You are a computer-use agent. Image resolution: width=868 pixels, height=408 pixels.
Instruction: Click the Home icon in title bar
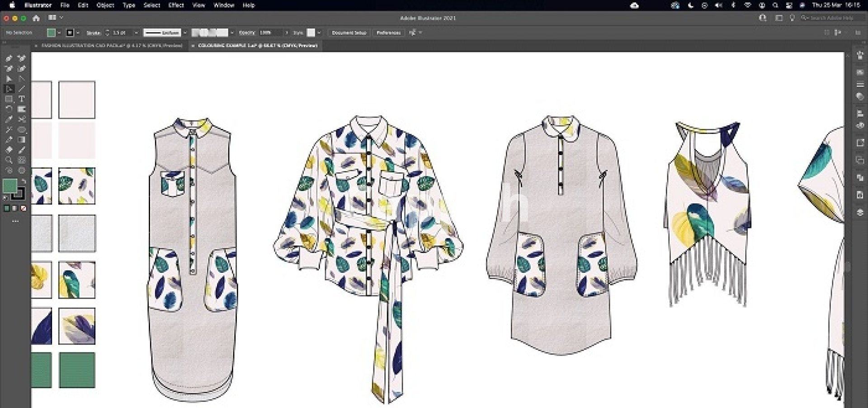tap(36, 18)
